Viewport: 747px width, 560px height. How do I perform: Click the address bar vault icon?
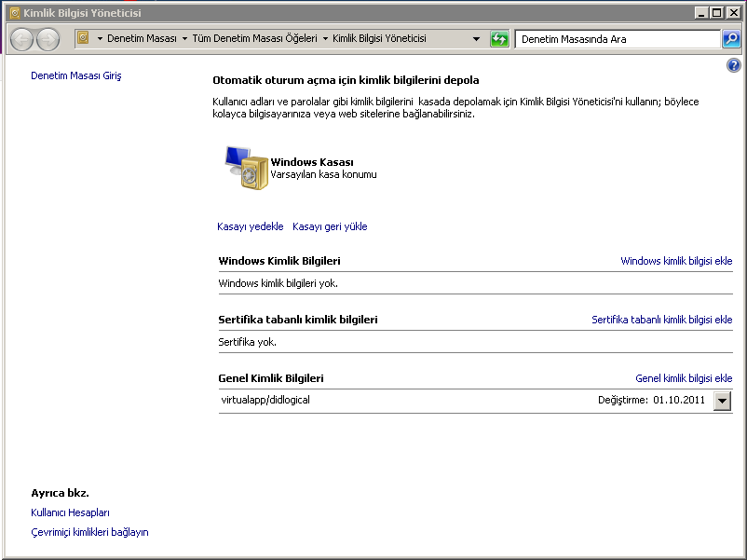(84, 37)
